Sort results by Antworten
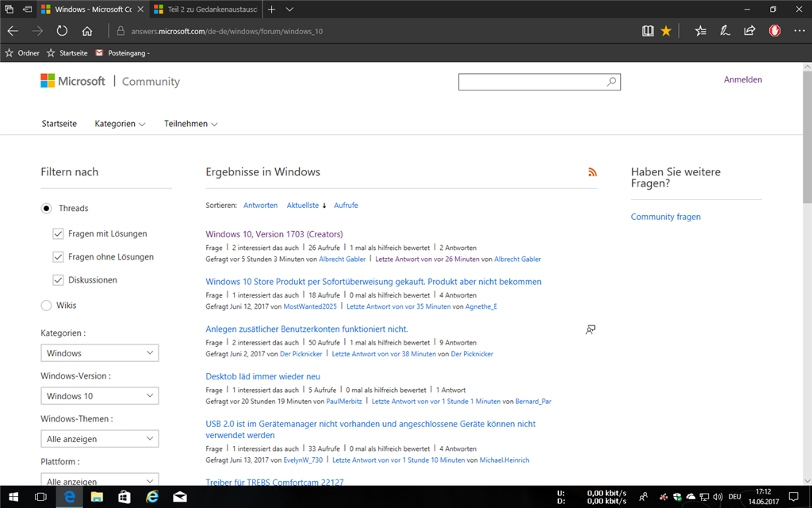 pos(260,206)
